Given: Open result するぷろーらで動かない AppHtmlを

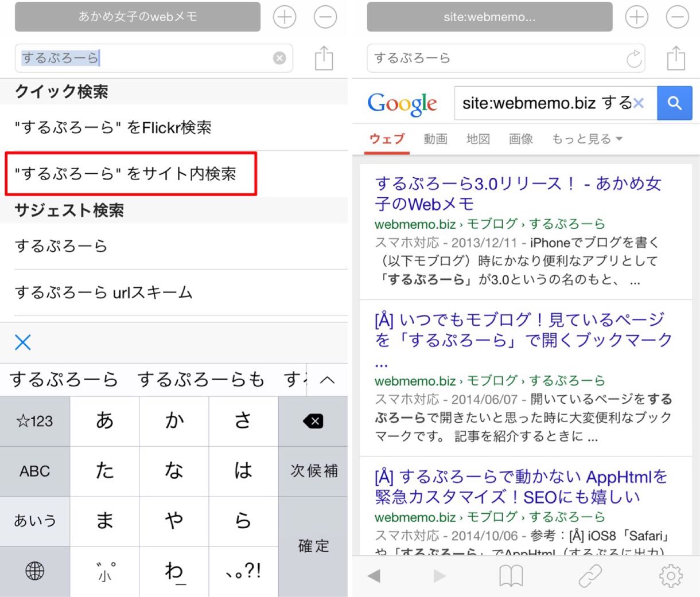Looking at the screenshot, I should point(521,486).
